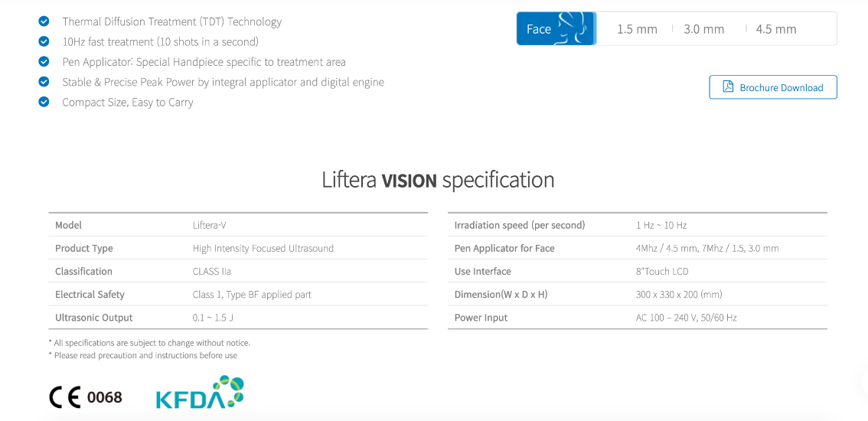
Task: Select the Face applicator tab
Action: pyautogui.click(x=556, y=29)
